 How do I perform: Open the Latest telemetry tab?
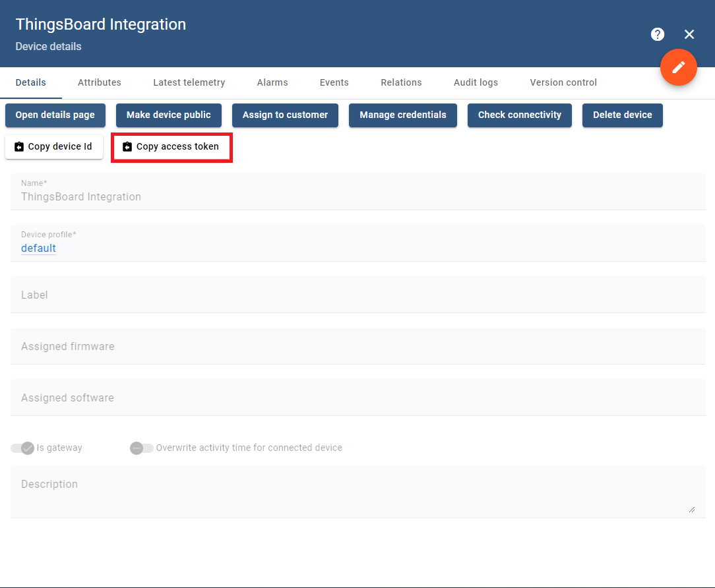(x=189, y=82)
